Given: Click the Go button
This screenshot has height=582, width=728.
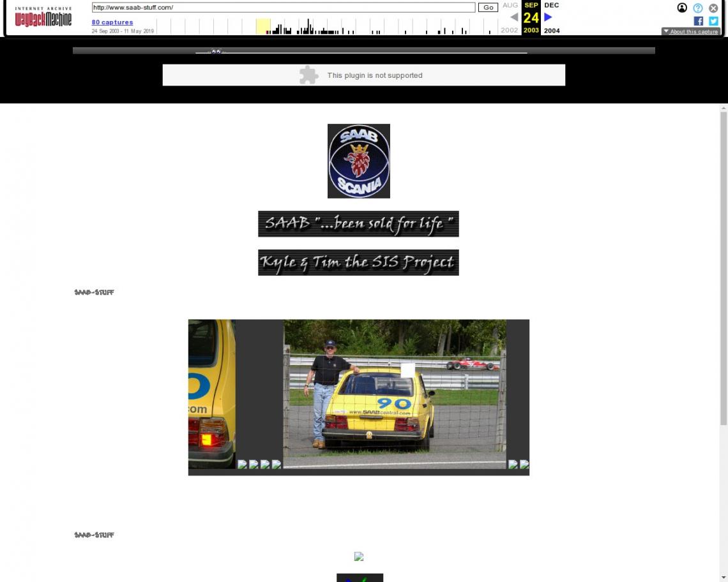Looking at the screenshot, I should coord(488,8).
